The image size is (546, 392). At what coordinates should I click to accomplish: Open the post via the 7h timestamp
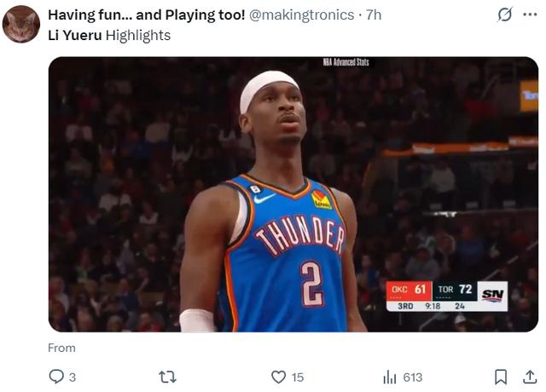[x=374, y=14]
